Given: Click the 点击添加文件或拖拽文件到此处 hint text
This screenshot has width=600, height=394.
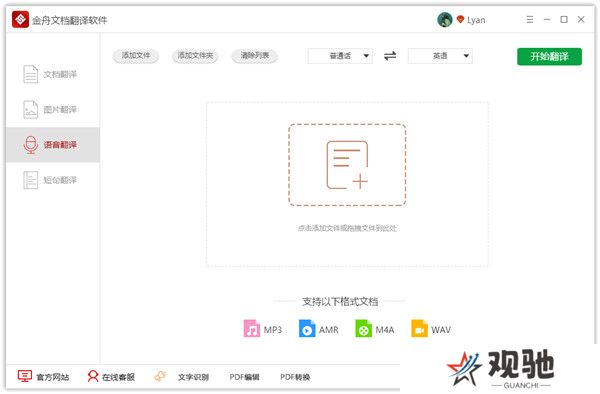Looking at the screenshot, I should coord(347,228).
